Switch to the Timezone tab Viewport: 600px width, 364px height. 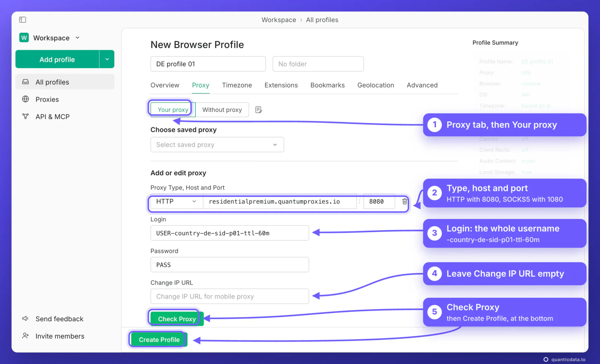[x=237, y=85]
